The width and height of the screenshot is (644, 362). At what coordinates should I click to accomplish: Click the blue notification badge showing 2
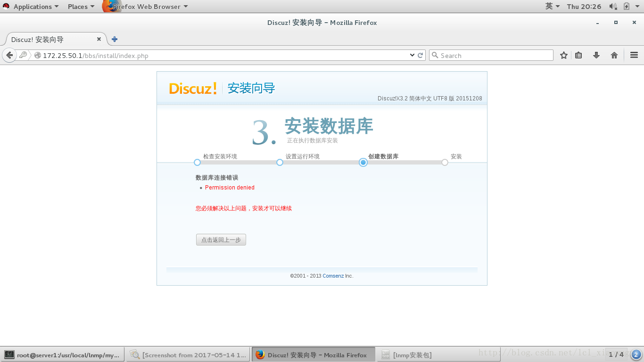point(636,354)
